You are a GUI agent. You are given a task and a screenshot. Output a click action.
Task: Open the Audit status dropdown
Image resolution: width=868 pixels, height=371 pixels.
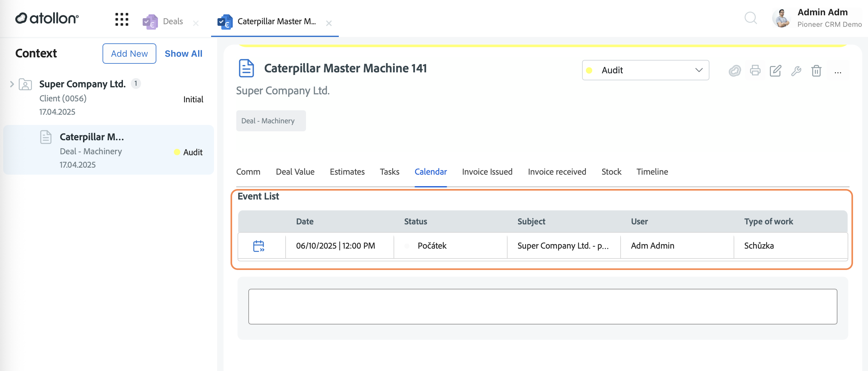point(645,70)
